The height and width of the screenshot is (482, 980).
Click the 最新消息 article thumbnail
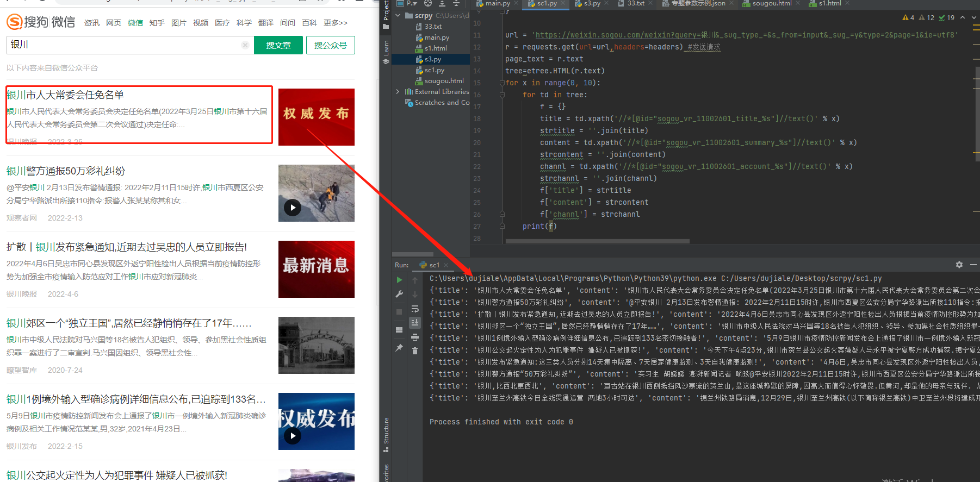click(317, 269)
